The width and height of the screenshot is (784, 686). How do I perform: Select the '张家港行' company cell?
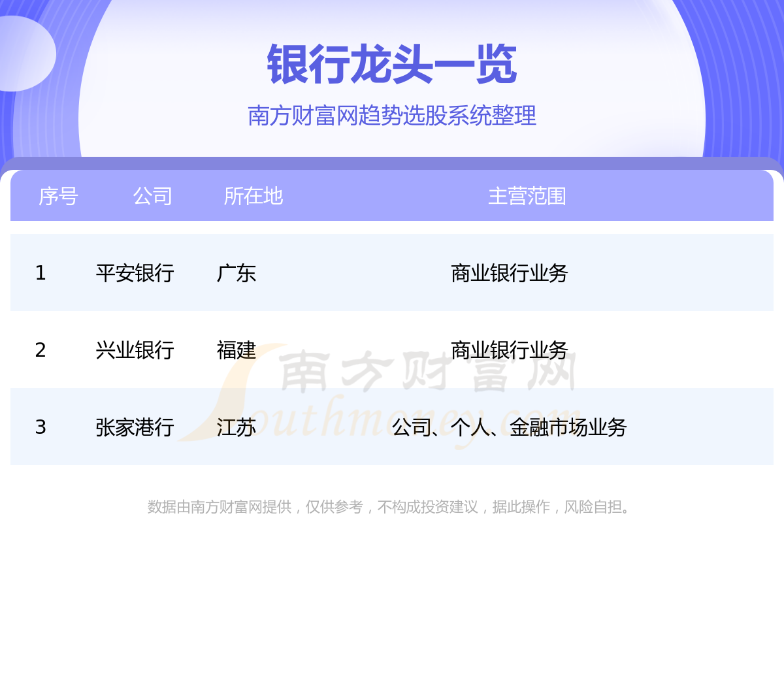tap(135, 427)
